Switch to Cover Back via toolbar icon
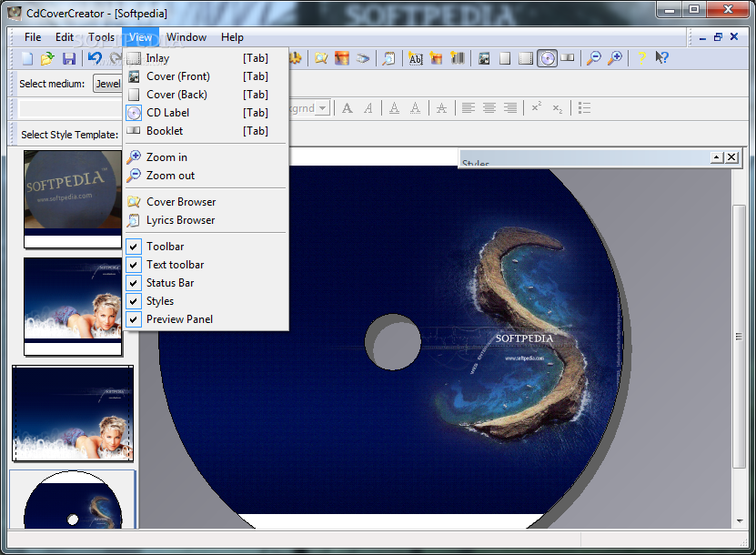756x555 pixels. pos(505,58)
